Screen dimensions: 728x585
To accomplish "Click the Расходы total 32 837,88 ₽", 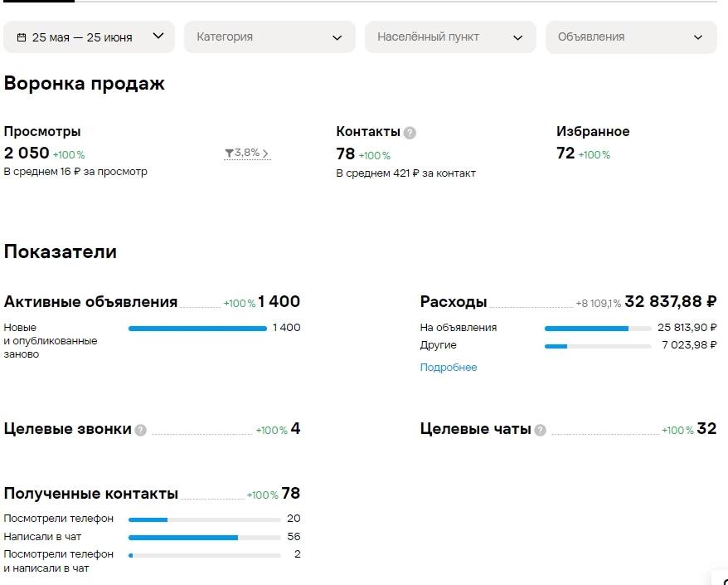I will [x=671, y=301].
